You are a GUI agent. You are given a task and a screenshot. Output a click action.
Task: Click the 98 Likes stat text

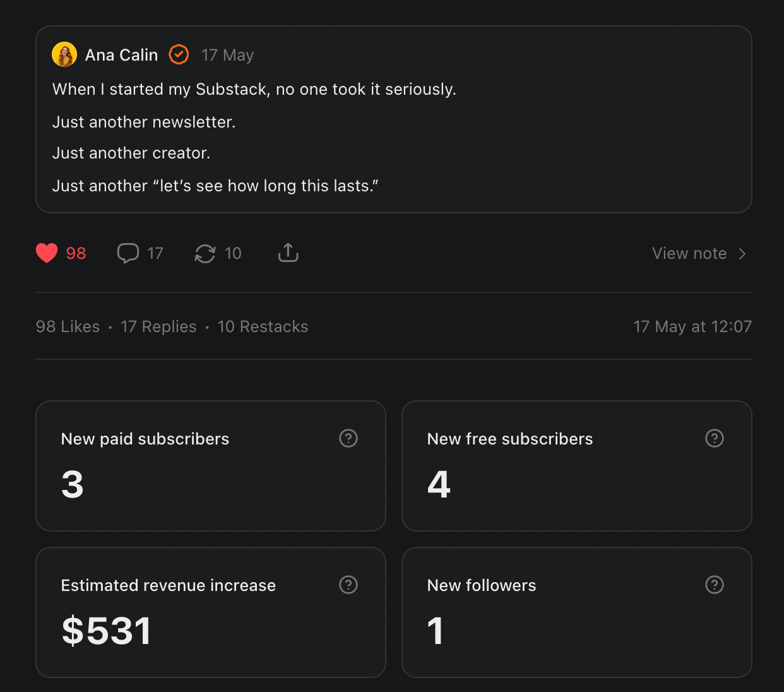(68, 326)
